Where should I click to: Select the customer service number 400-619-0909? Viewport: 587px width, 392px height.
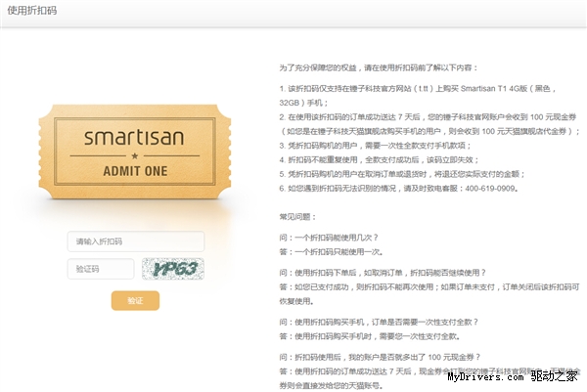tap(490, 189)
